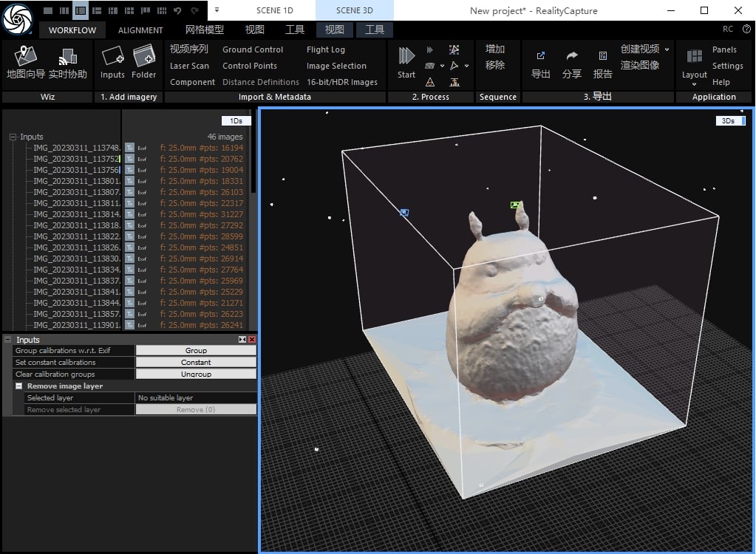Open the RealityCapture application menu logo
The image size is (756, 554).
[x=17, y=18]
